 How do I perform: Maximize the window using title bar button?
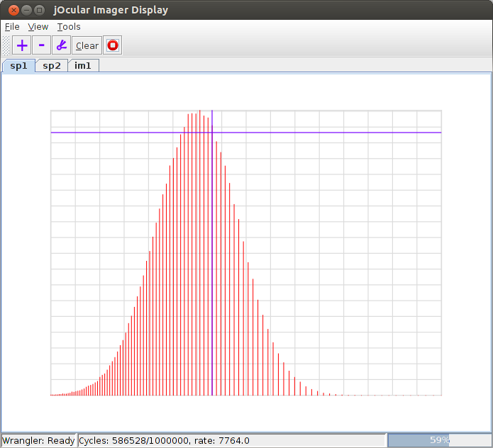point(39,10)
